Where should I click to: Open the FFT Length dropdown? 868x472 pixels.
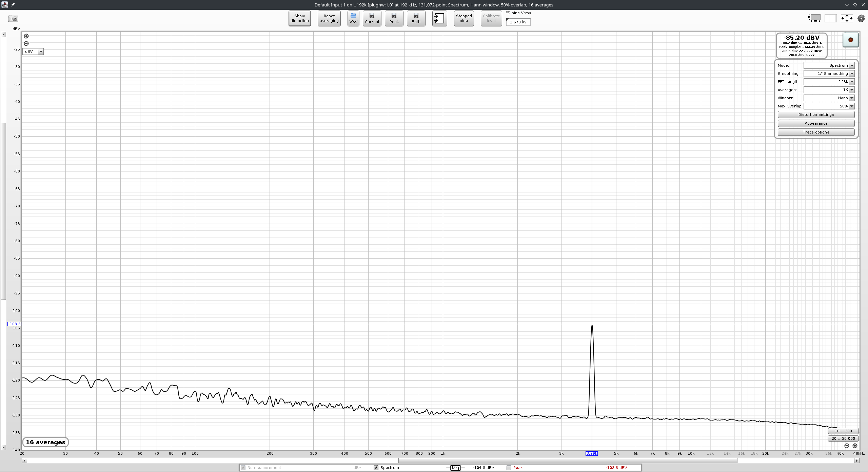829,82
